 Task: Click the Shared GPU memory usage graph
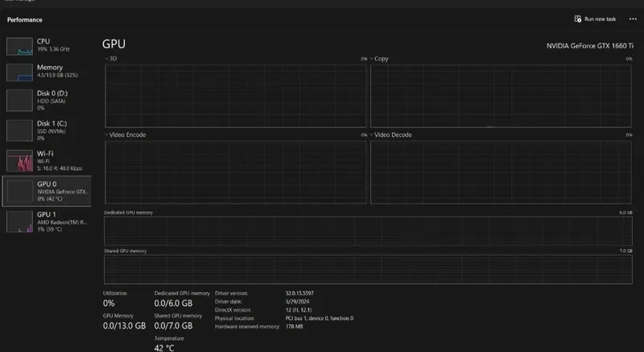click(x=368, y=270)
